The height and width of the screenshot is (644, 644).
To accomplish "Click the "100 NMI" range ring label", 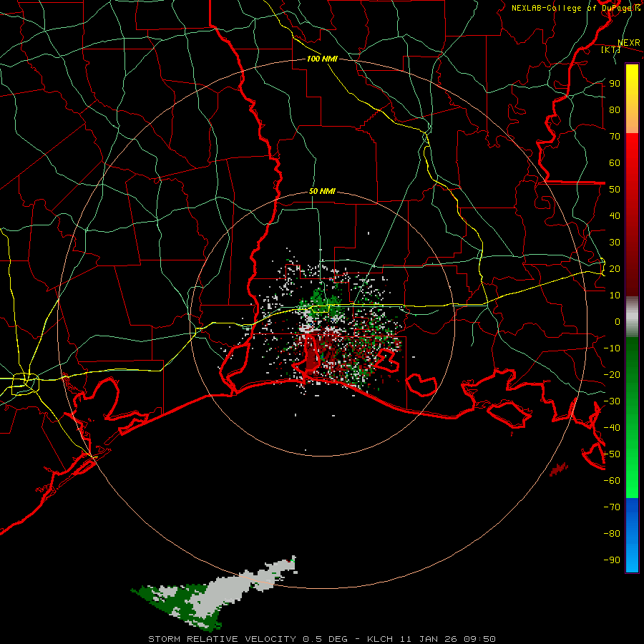I will 322,59.
